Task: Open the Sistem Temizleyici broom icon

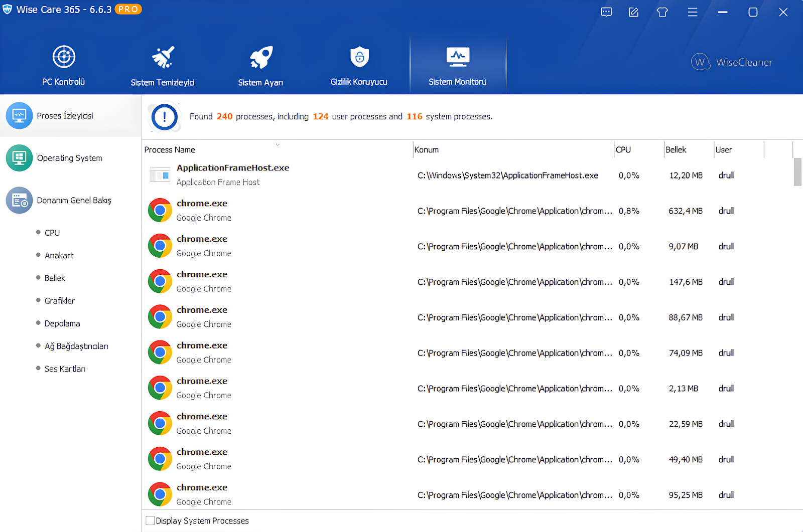Action: (163, 57)
